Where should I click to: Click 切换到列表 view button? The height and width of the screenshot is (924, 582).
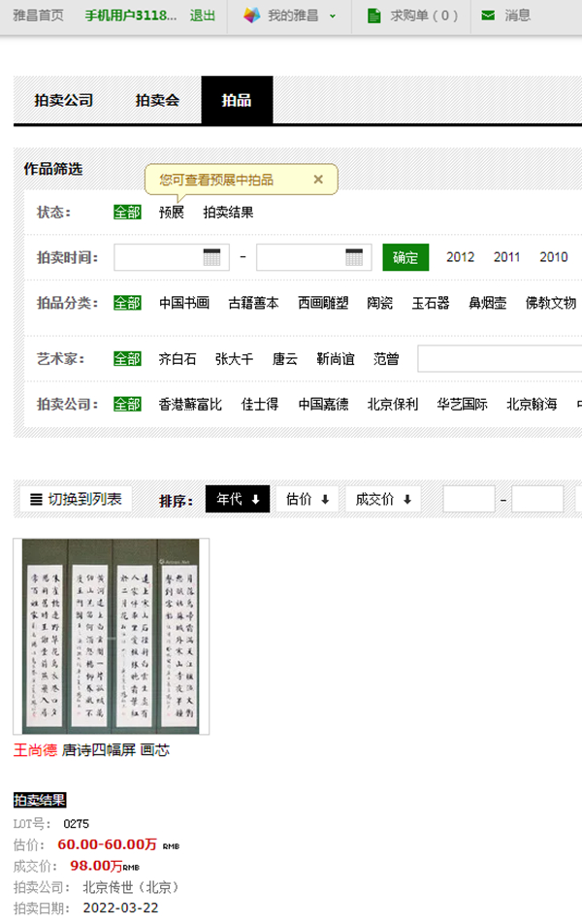(76, 499)
